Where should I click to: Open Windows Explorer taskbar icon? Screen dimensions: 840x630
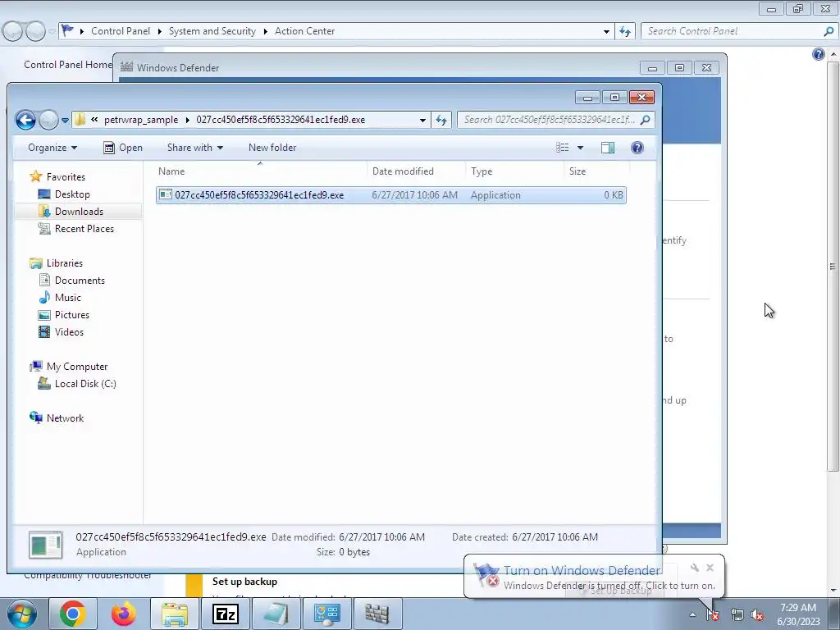coord(174,614)
